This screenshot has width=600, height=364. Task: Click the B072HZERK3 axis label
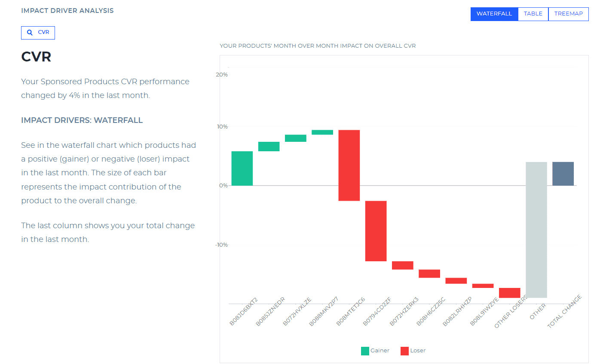point(404,311)
